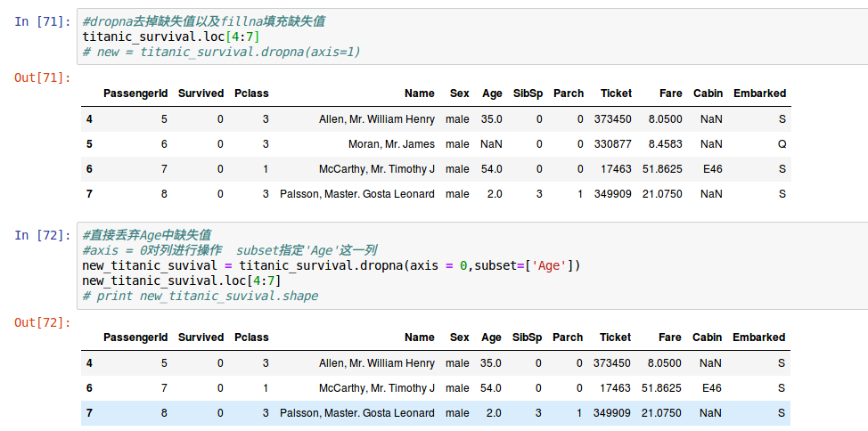The image size is (868, 431).
Task: Click fare value 8.4583
Action: [665, 144]
